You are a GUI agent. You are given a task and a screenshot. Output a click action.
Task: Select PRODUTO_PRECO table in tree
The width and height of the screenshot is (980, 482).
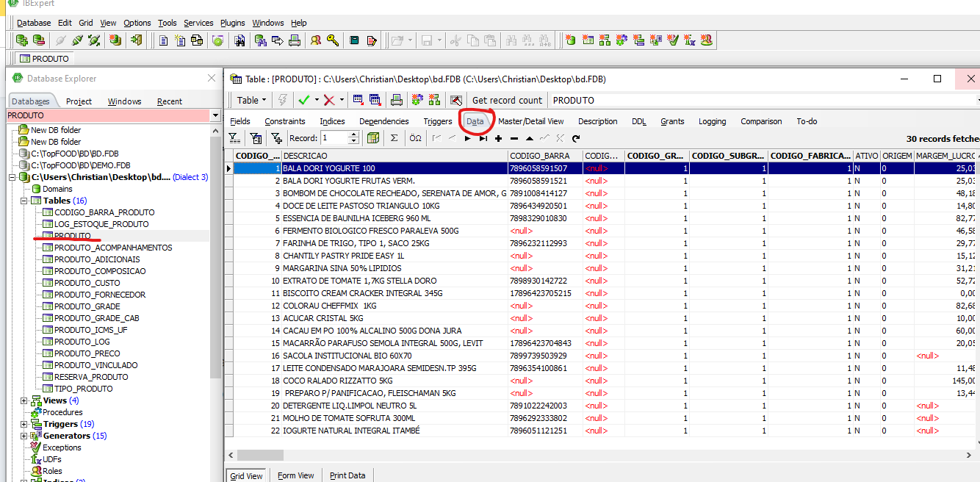87,353
